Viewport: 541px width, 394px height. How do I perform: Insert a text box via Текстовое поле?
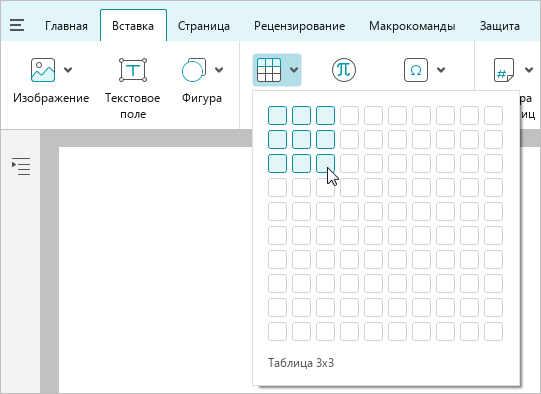click(133, 70)
